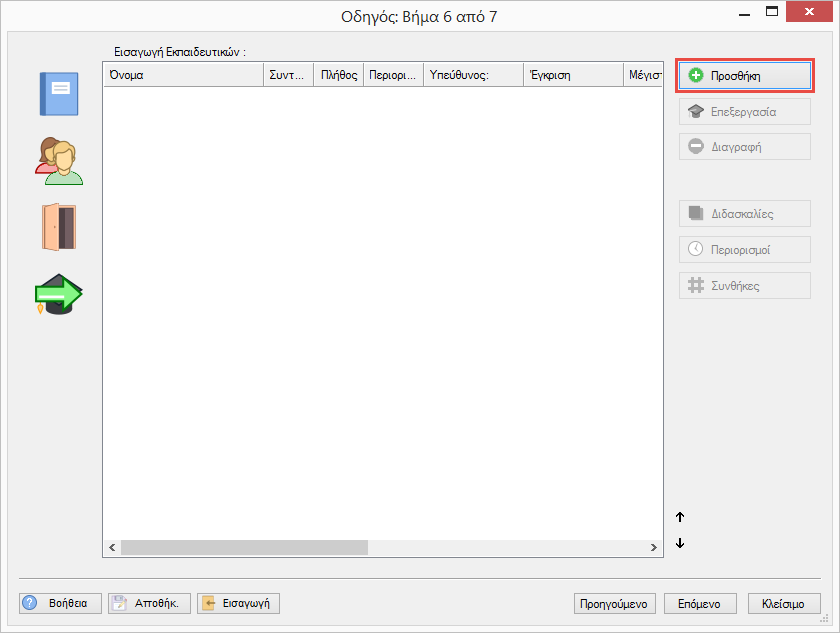Viewport: 840px width, 633px height.
Task: Click the Αποθήκ. save button
Action: [148, 603]
